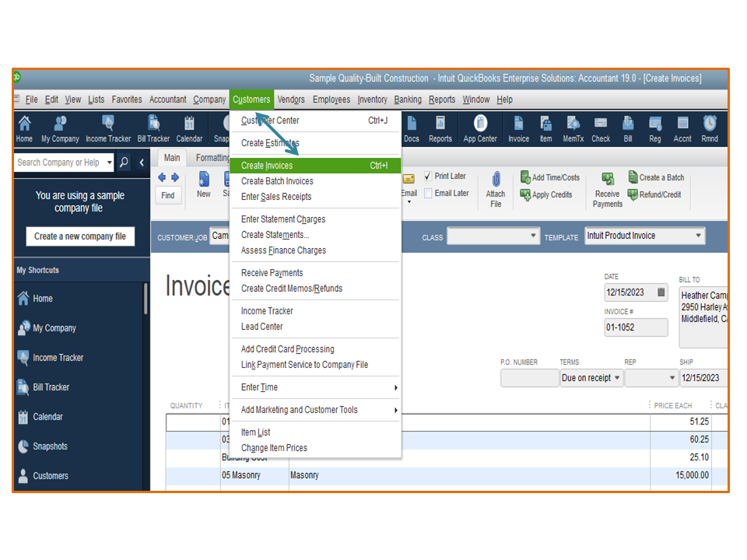Open Income Tracker in top icon bar
Image resolution: width=747 pixels, height=560 pixels.
pos(108,129)
